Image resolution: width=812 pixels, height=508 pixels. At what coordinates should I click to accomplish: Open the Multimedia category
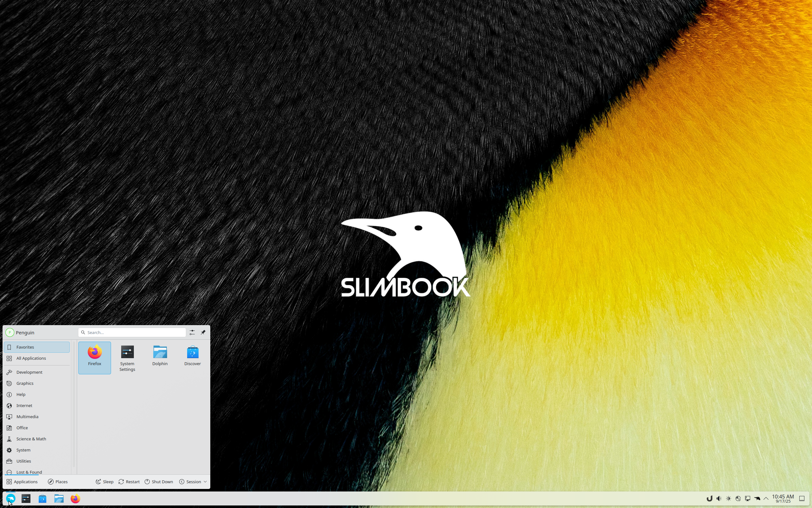click(x=37, y=417)
